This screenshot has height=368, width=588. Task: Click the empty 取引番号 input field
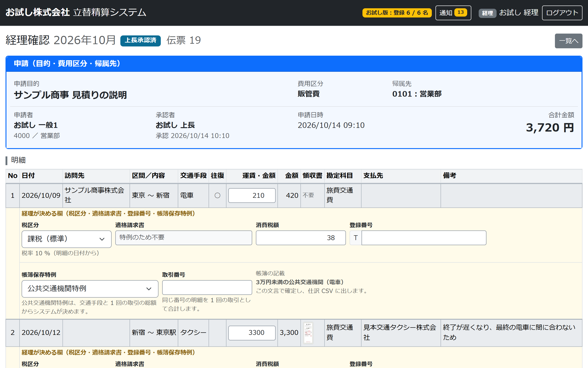(x=207, y=287)
